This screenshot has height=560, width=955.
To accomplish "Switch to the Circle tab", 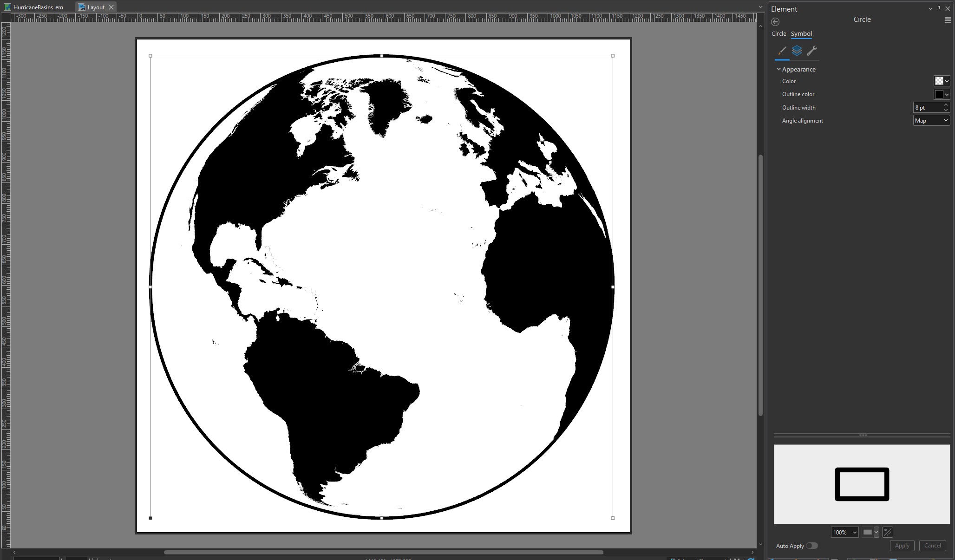I will (778, 34).
